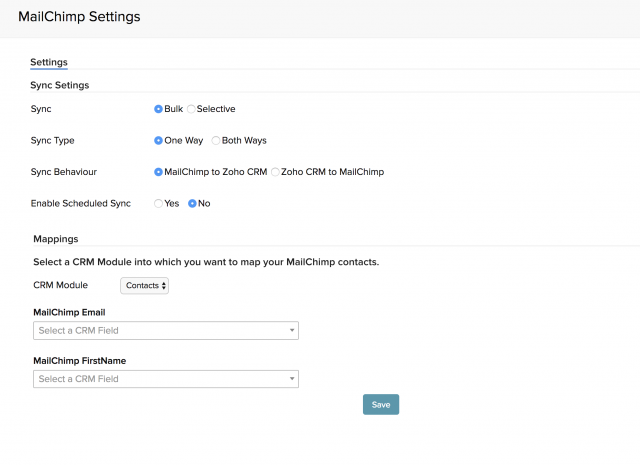The image size is (640, 465).
Task: Open the CRM Module Contacts dropdown
Action: (146, 286)
